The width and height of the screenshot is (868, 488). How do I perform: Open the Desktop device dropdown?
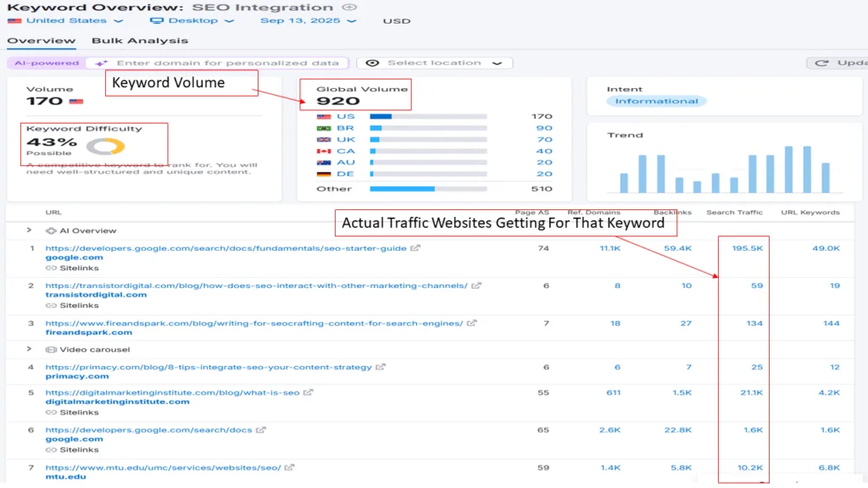[x=192, y=20]
